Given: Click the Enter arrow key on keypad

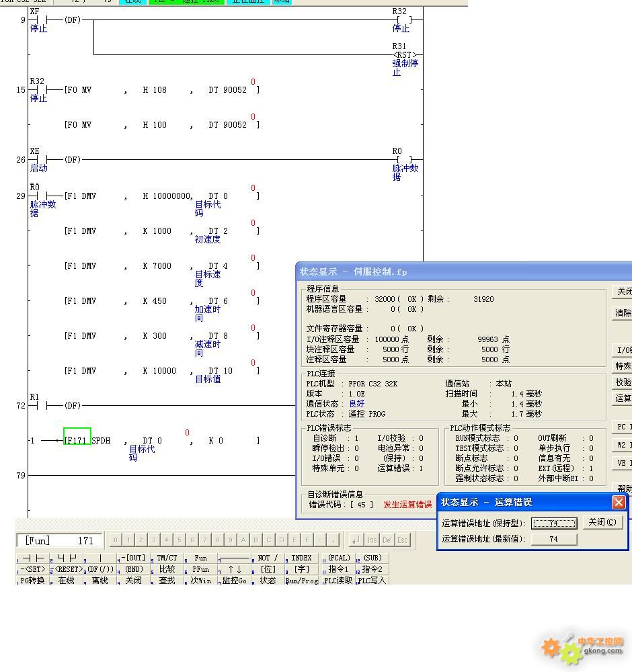Looking at the screenshot, I should [355, 540].
